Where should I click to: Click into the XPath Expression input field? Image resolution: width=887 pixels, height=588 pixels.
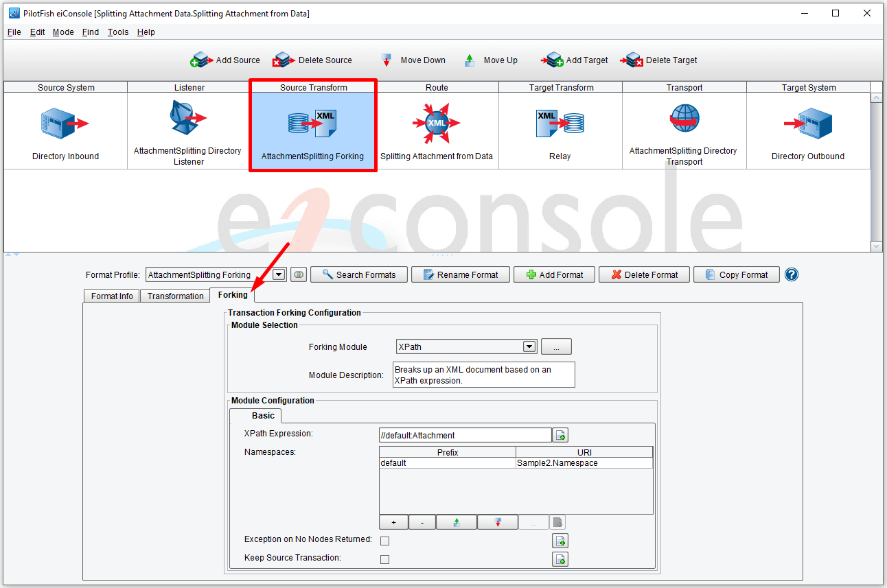pyautogui.click(x=465, y=435)
